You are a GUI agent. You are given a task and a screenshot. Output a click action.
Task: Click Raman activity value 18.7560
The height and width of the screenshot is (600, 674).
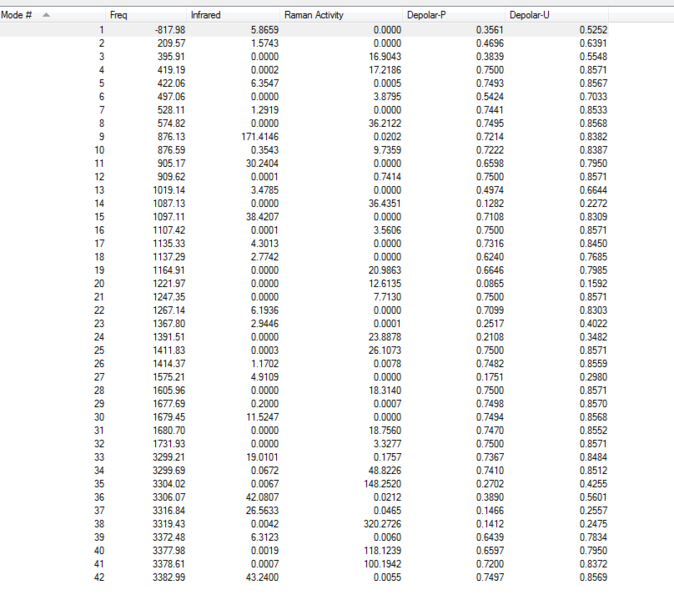[x=385, y=430]
